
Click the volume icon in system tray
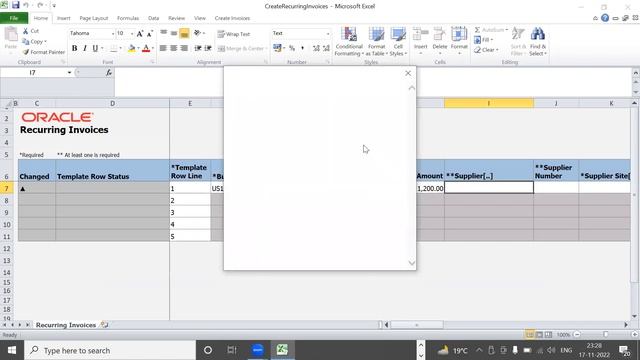[551, 350]
